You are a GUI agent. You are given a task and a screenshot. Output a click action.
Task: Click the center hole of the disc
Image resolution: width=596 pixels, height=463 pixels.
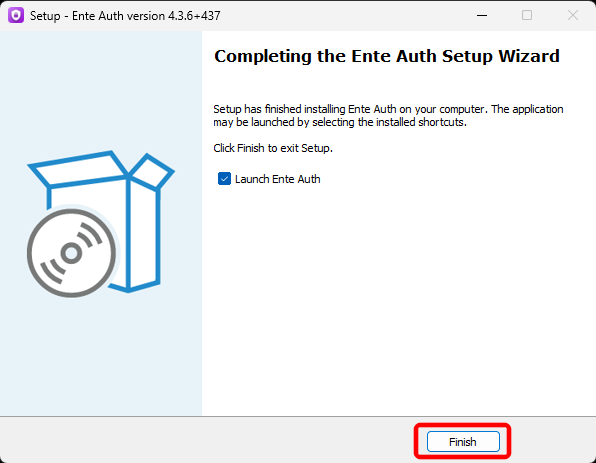[x=71, y=253]
